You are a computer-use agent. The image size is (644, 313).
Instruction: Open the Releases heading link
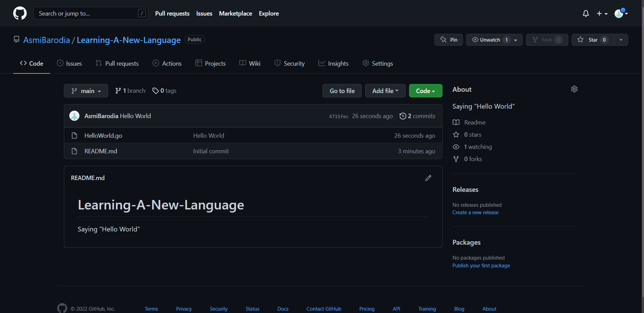tap(466, 189)
